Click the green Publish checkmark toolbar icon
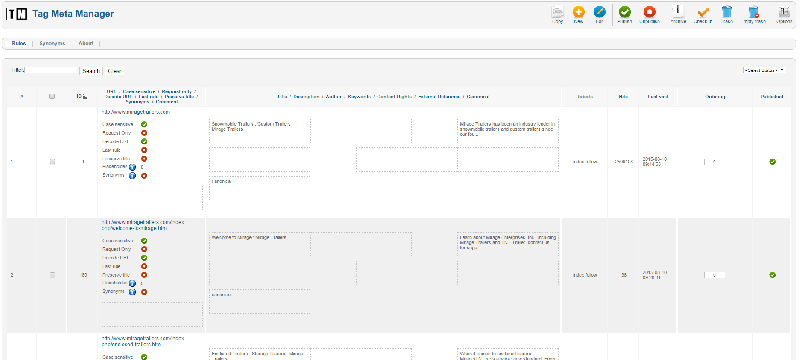The height and width of the screenshot is (360, 800). (x=624, y=12)
